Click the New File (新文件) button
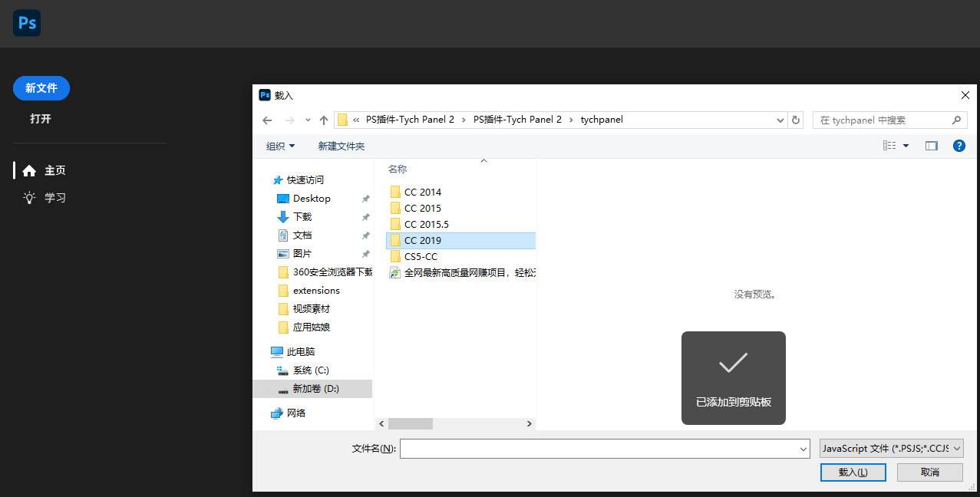 pyautogui.click(x=41, y=88)
